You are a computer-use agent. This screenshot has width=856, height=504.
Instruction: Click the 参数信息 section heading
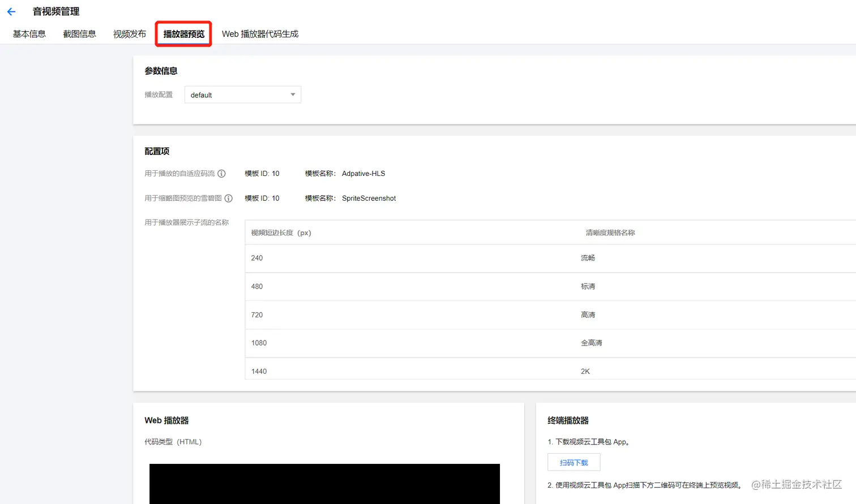(161, 71)
